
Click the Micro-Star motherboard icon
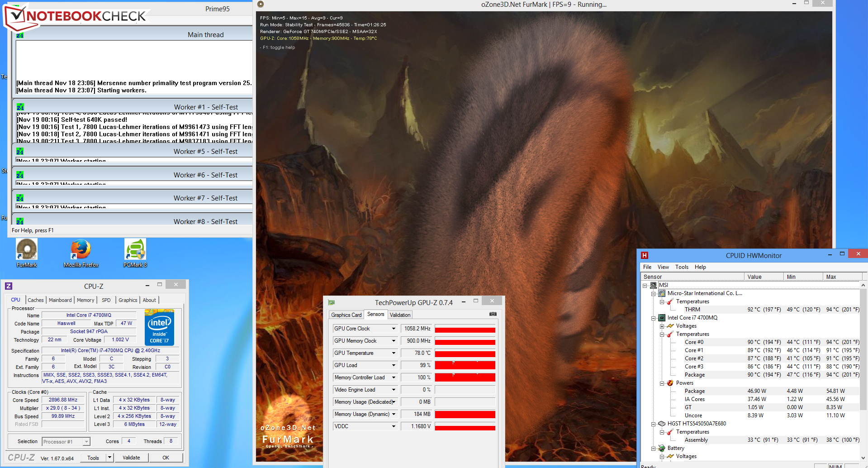662,293
